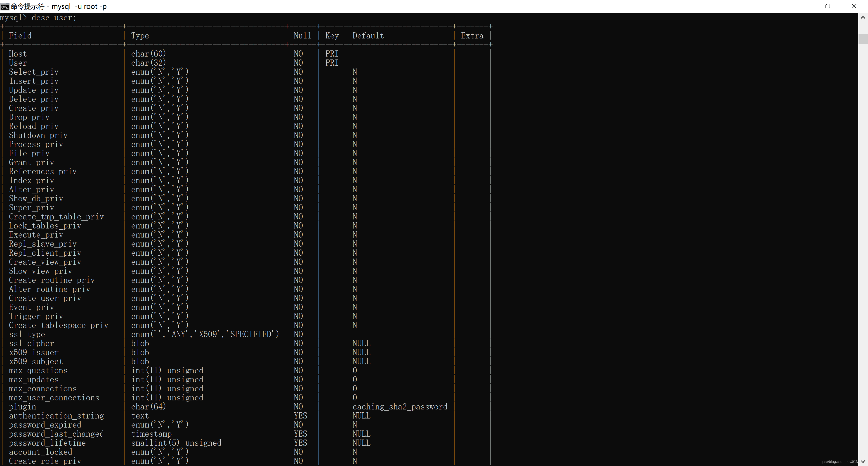Click the 'desc user;' command text
868x466 pixels.
pyautogui.click(x=54, y=18)
